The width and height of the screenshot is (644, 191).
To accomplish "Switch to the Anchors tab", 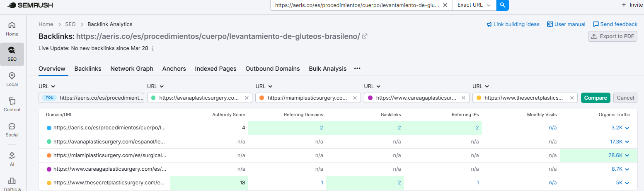I will pyautogui.click(x=174, y=69).
